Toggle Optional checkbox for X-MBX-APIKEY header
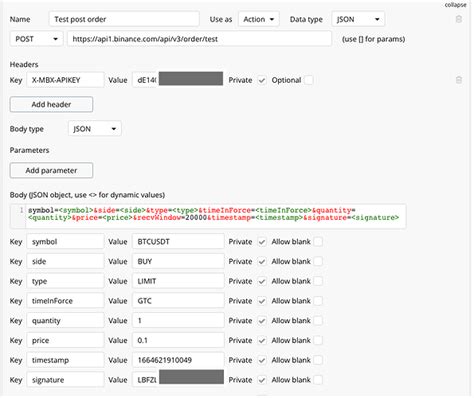The width and height of the screenshot is (474, 398). click(309, 80)
